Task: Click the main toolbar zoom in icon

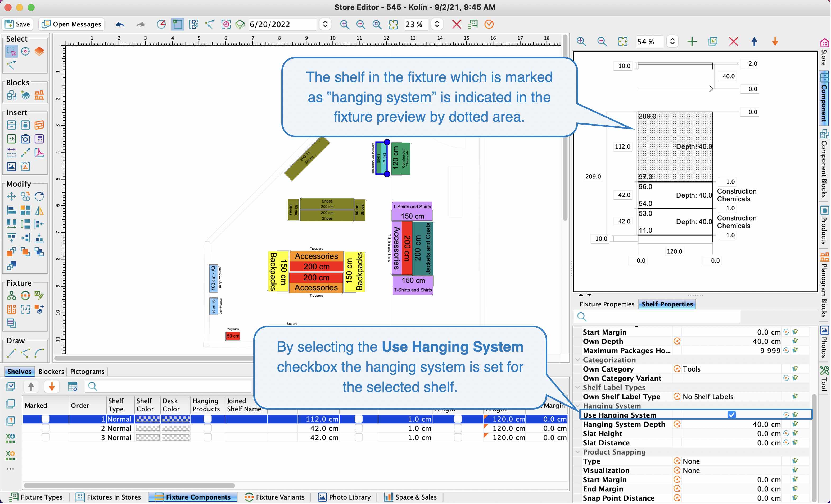Action: tap(344, 24)
